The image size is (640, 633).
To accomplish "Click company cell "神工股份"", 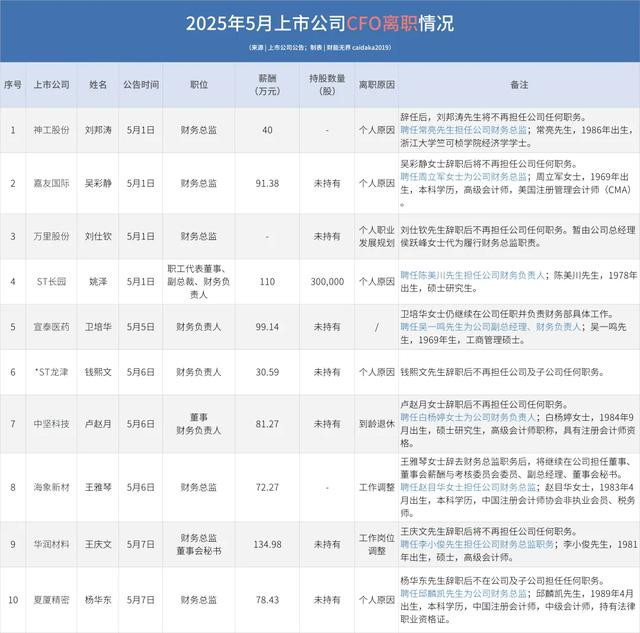I will click(51, 130).
